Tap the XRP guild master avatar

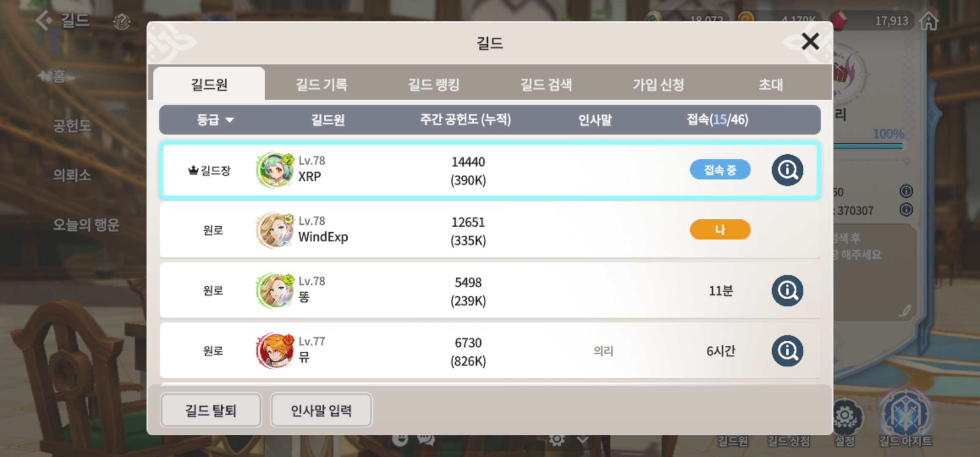(275, 170)
